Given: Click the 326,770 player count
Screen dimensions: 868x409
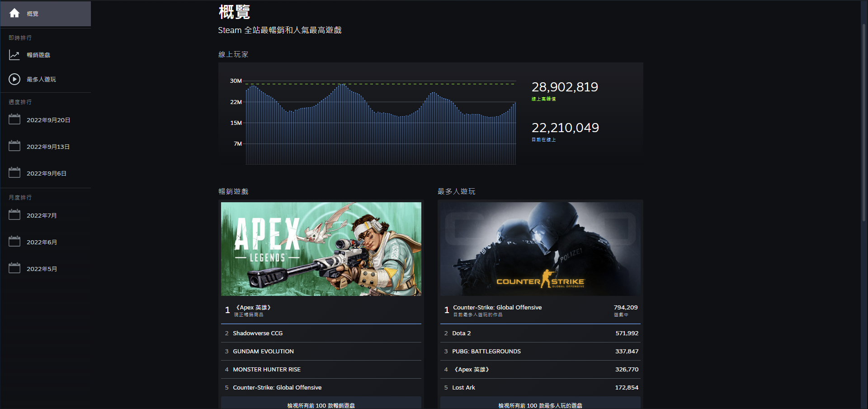Looking at the screenshot, I should 627,369.
